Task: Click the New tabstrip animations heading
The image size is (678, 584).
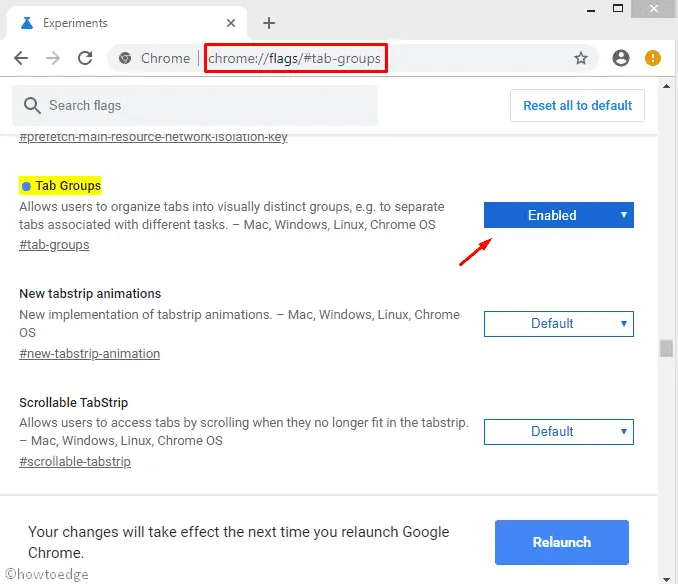Action: 90,294
